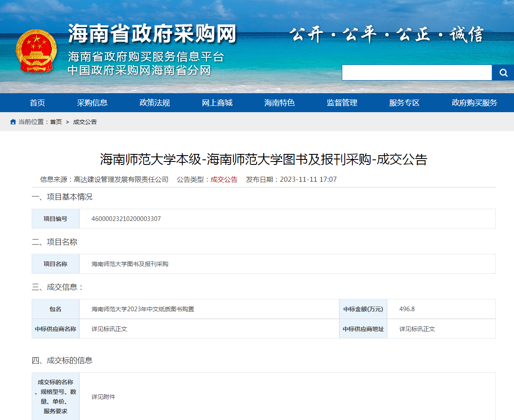Click the 中标供应商地址 label cell

(363, 329)
